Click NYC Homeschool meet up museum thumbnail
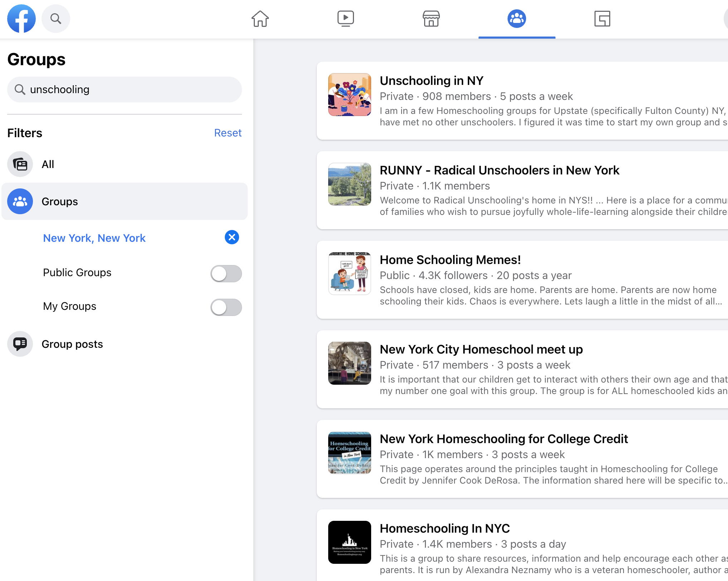 point(350,363)
